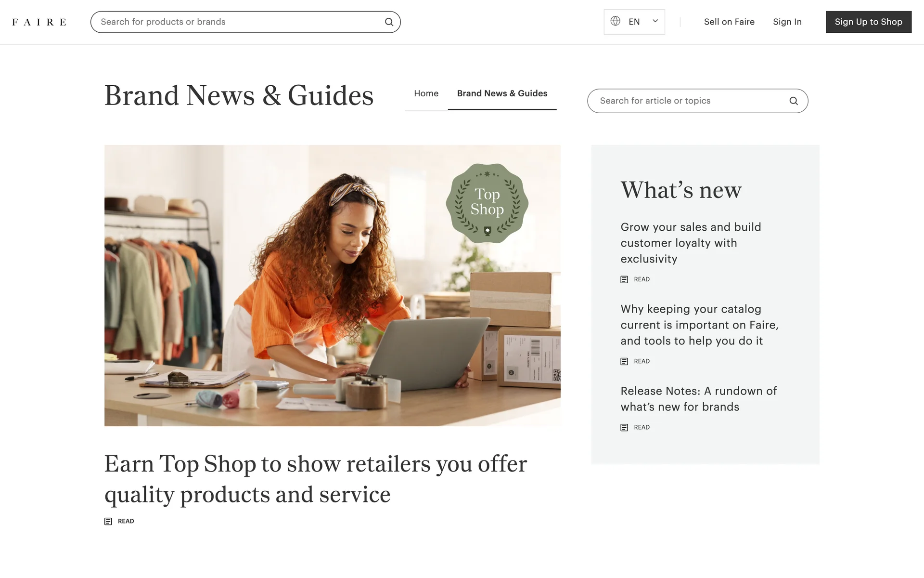Open the Sign In link
The image size is (924, 578).
[787, 22]
